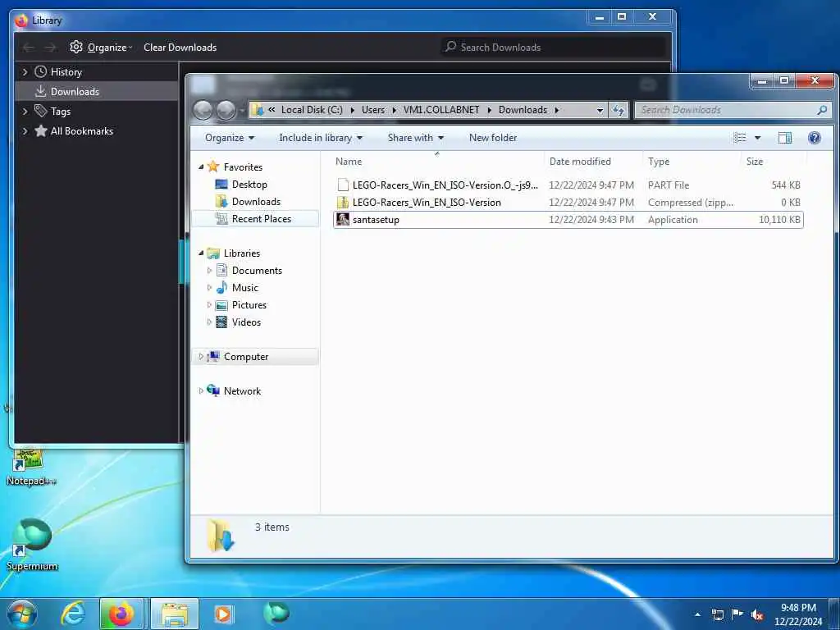Click the 10,110 KB size cell
Viewport: 840px width, 630px height.
[x=779, y=220]
